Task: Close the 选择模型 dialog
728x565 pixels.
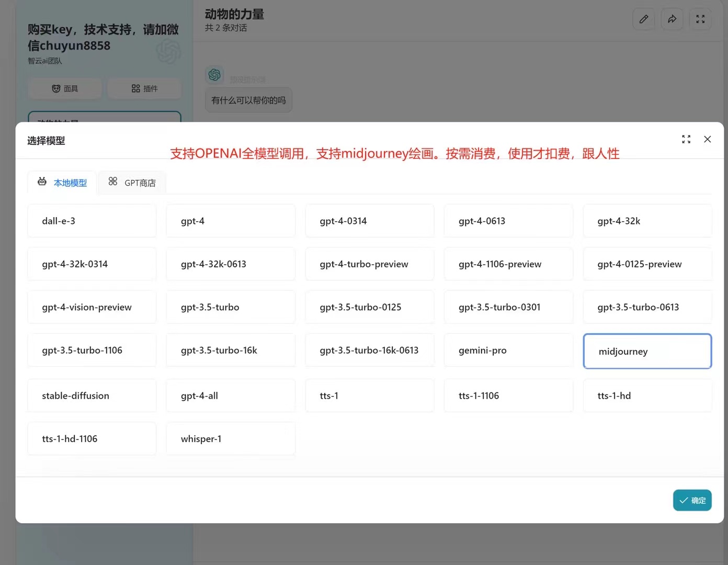Action: tap(707, 139)
